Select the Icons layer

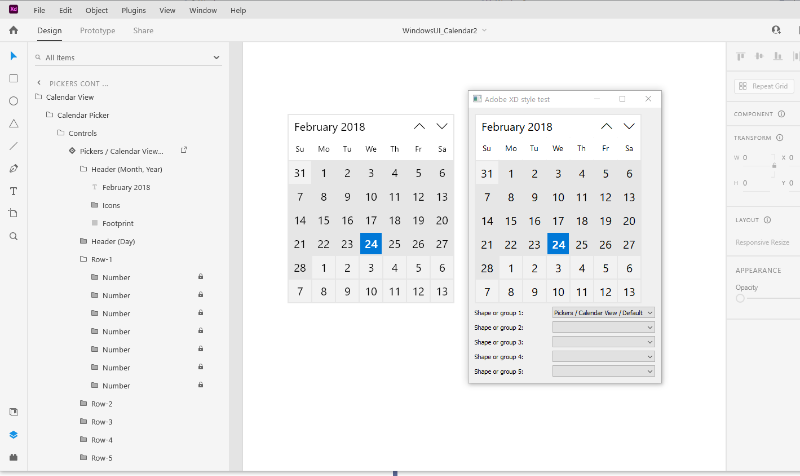pos(111,205)
